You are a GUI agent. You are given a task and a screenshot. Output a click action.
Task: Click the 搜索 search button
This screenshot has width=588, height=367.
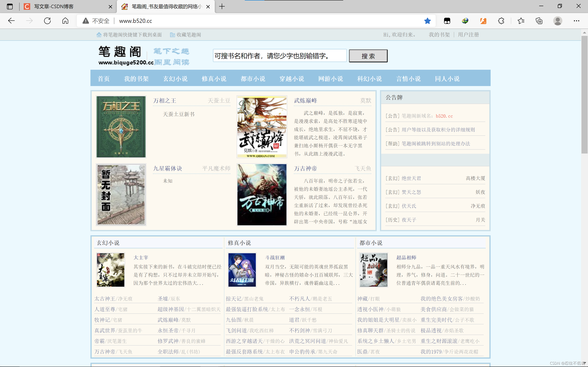point(368,56)
